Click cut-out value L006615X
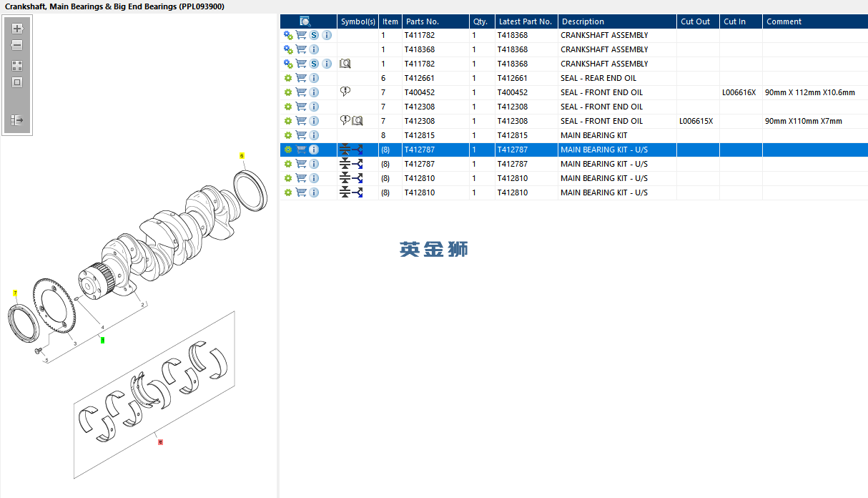This screenshot has height=498, width=868. [696, 121]
